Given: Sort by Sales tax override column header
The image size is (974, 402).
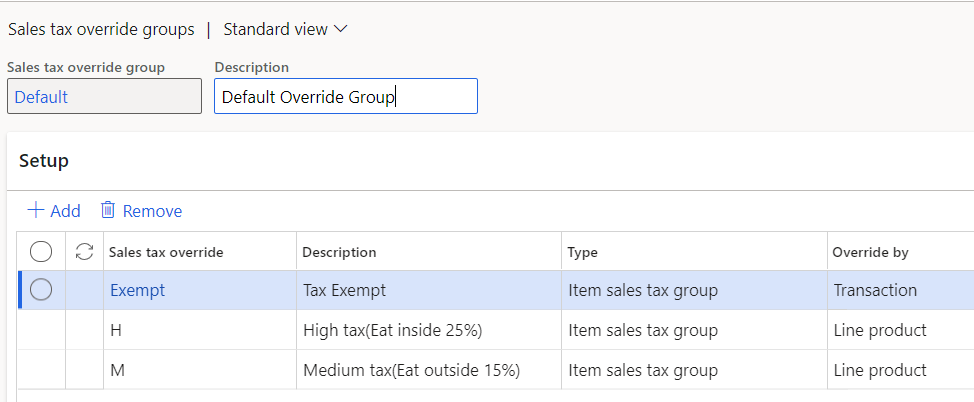Looking at the screenshot, I should coord(166,252).
